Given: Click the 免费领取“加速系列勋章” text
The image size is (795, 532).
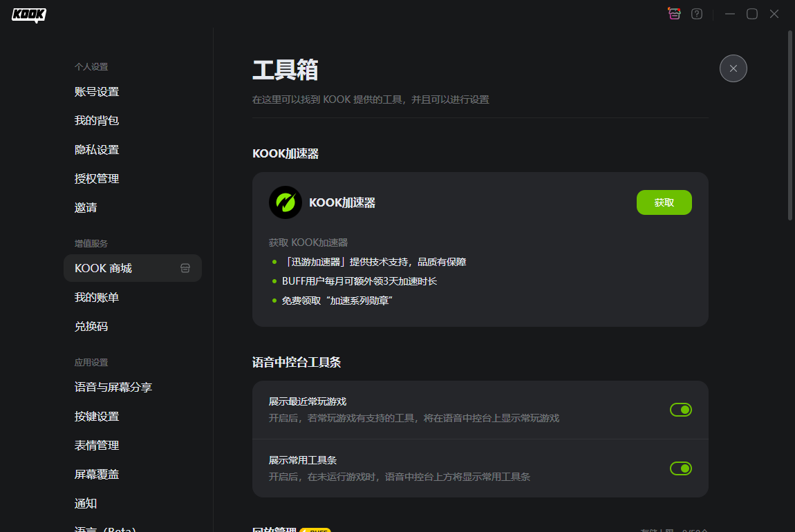Looking at the screenshot, I should point(337,301).
